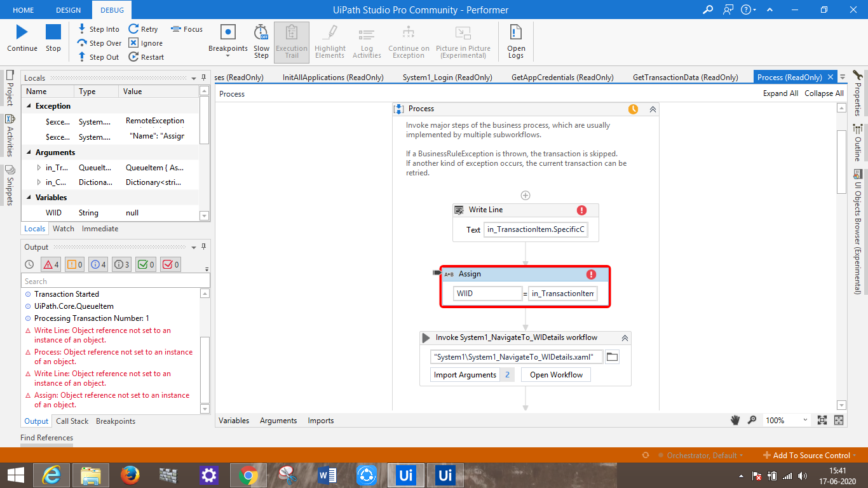This screenshot has width=868, height=488.
Task: Collapse the Exception group in Locals
Action: pyautogui.click(x=29, y=106)
